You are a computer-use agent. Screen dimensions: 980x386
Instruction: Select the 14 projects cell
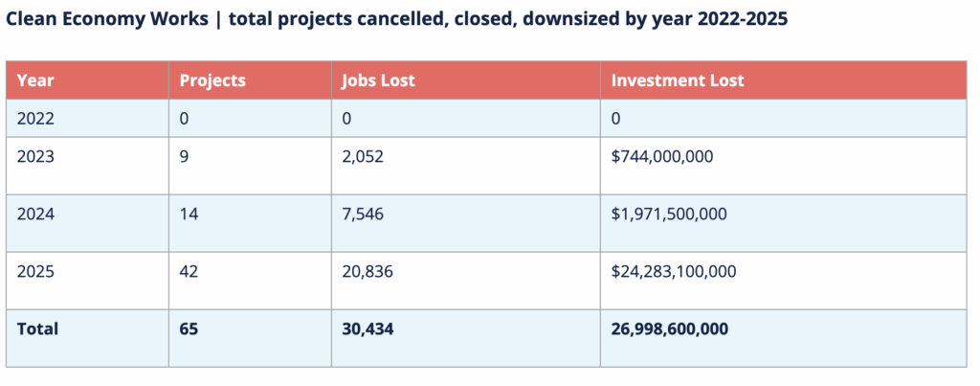[189, 214]
